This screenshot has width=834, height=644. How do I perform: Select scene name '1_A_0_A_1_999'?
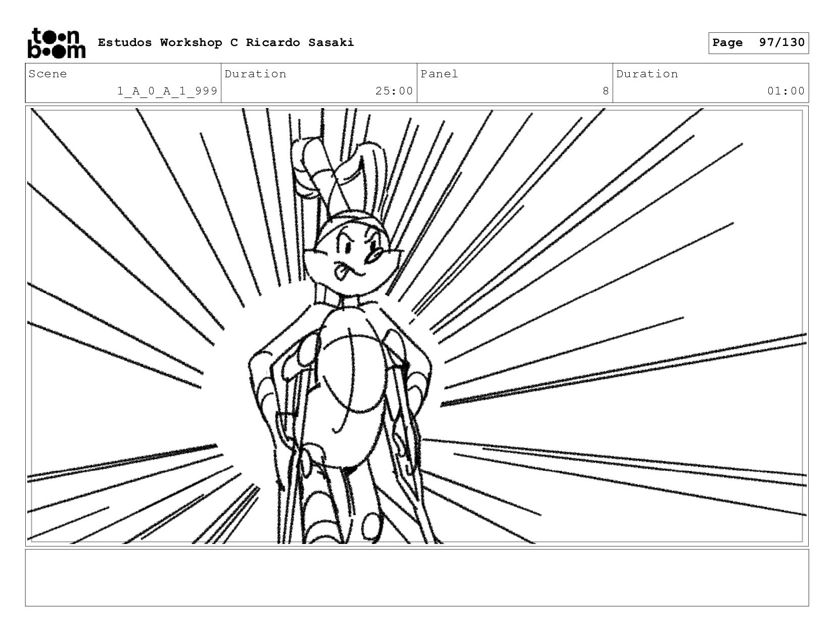point(167,91)
